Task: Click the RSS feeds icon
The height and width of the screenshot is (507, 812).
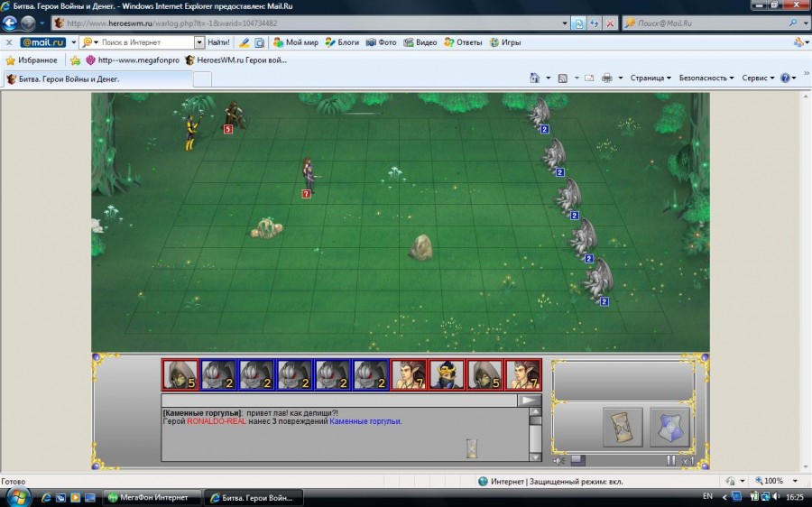Action: coord(563,78)
